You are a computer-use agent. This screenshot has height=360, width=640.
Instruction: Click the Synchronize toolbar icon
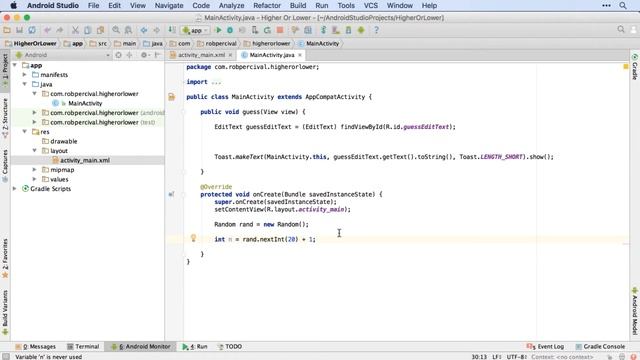pyautogui.click(x=32, y=30)
